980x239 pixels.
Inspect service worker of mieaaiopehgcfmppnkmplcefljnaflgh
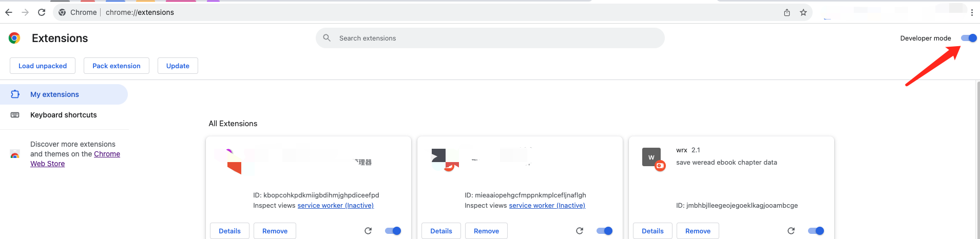[547, 206]
